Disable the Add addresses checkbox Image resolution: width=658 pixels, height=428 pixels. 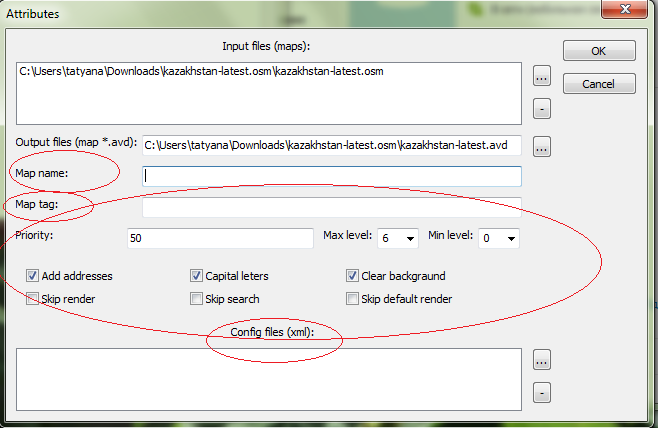click(33, 276)
